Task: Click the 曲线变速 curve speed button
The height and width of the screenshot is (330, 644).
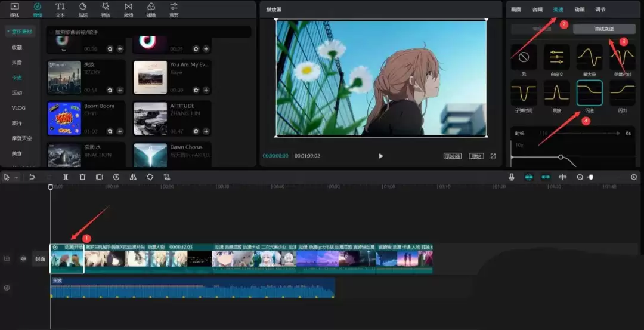Action: (603, 29)
